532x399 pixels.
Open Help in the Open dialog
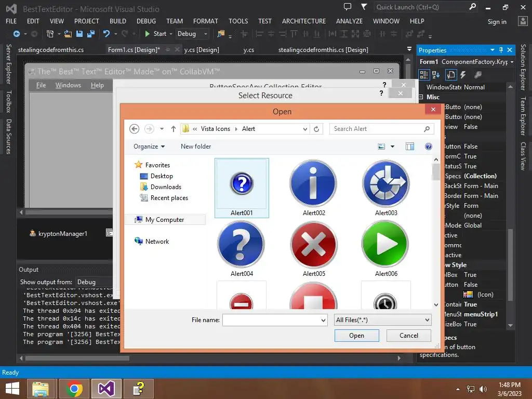(x=429, y=147)
